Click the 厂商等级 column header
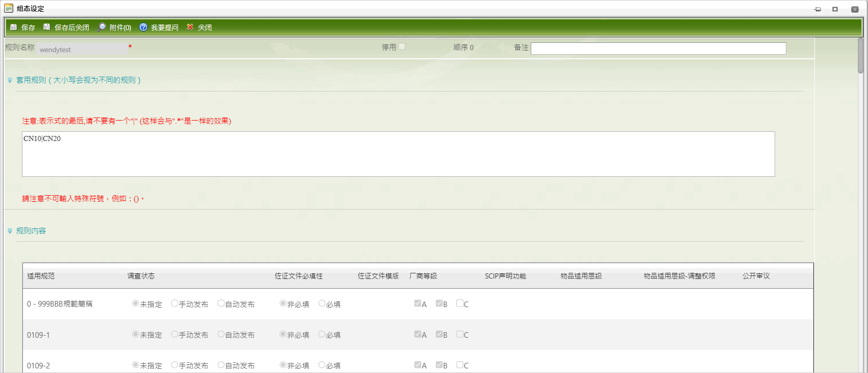This screenshot has width=868, height=373. [x=423, y=276]
